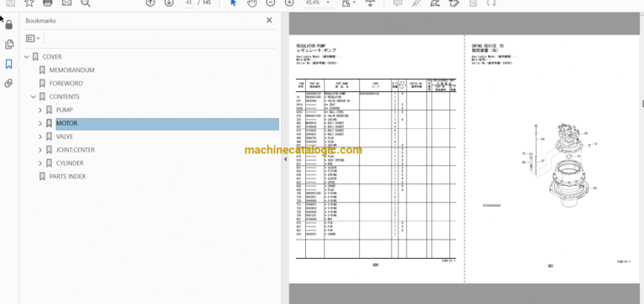Image resolution: width=644 pixels, height=304 pixels.
Task: Expand the CYLINDER bookmark
Action: (40, 163)
